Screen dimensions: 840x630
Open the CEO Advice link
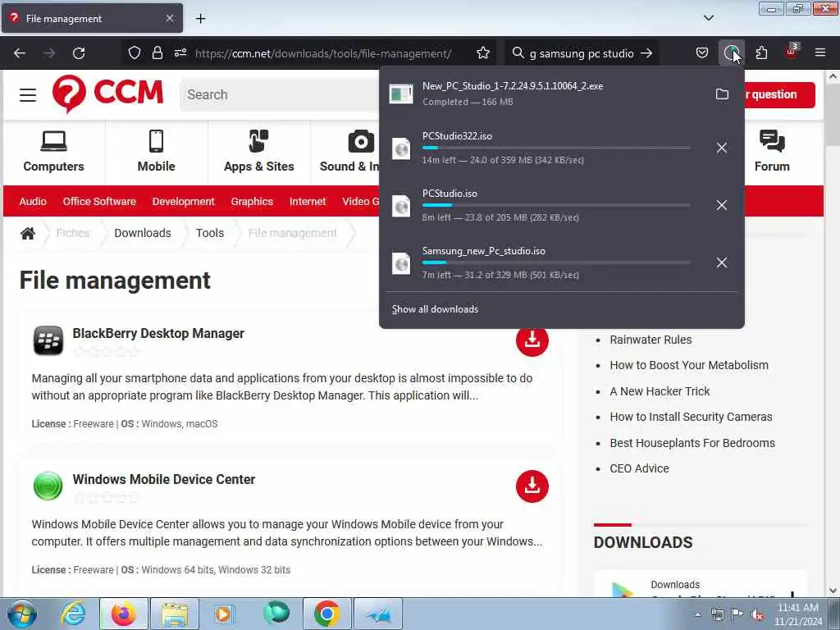(x=639, y=468)
